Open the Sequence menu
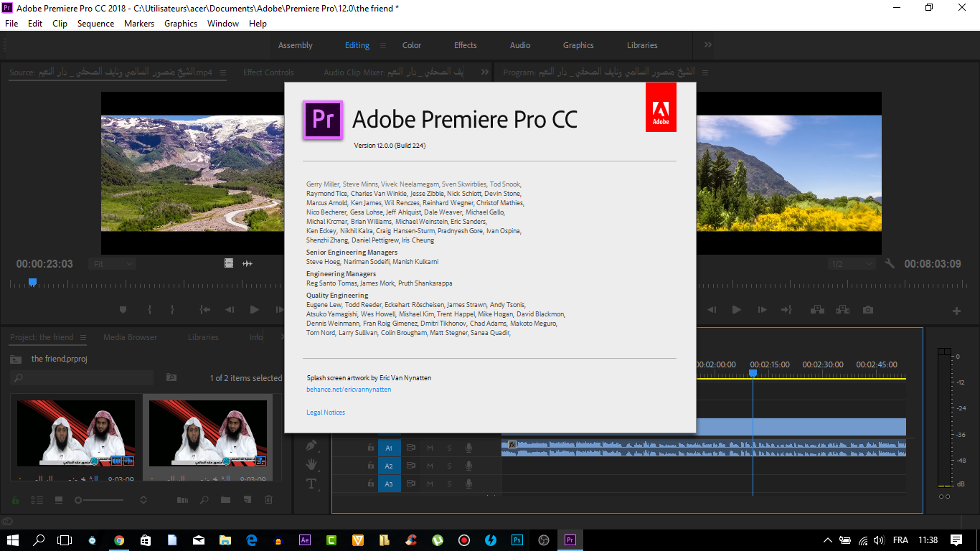 95,24
